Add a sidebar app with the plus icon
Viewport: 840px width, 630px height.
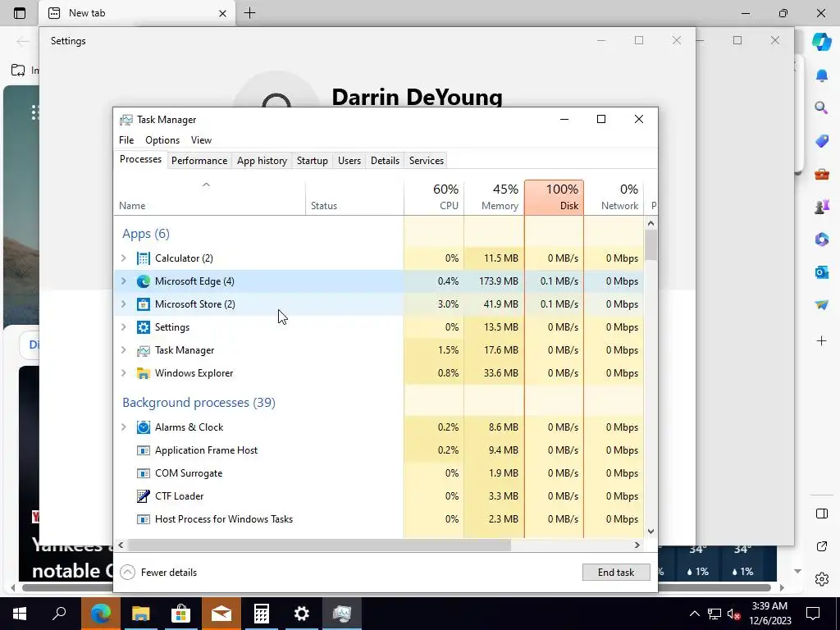(821, 340)
